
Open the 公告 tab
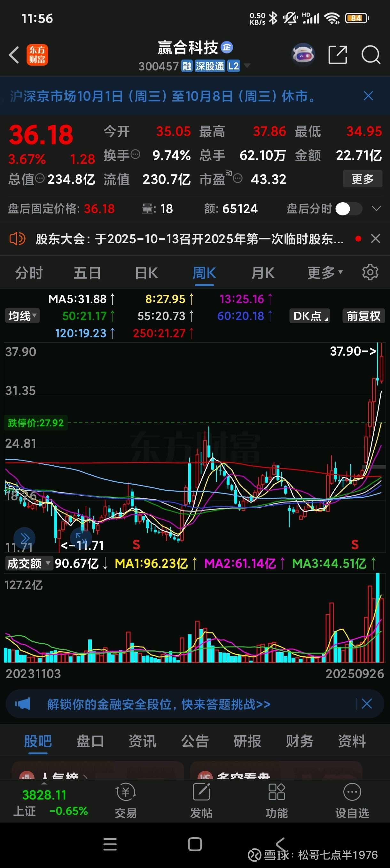pos(195,741)
